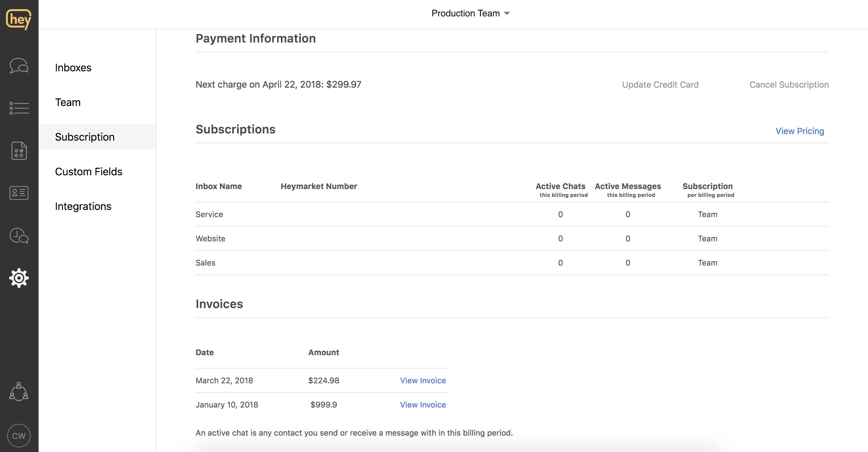
Task: Click the $999.9 invoice amount
Action: click(324, 405)
